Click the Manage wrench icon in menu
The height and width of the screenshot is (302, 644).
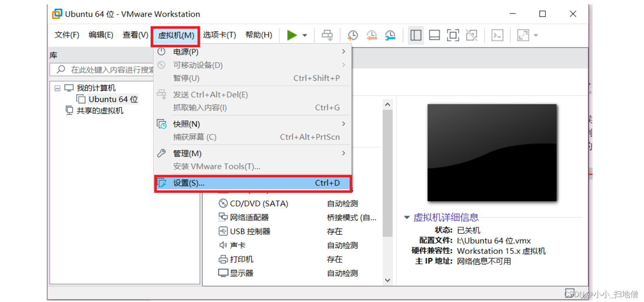coord(162,153)
